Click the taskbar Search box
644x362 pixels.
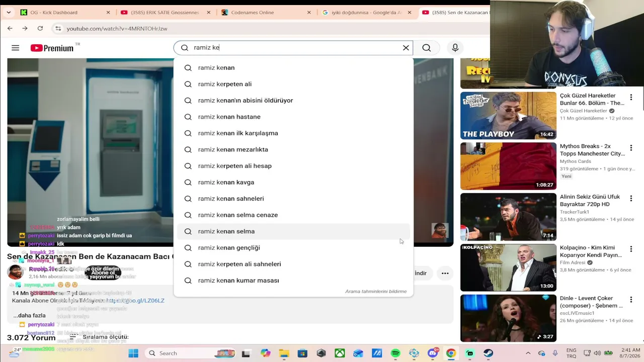pos(190,353)
